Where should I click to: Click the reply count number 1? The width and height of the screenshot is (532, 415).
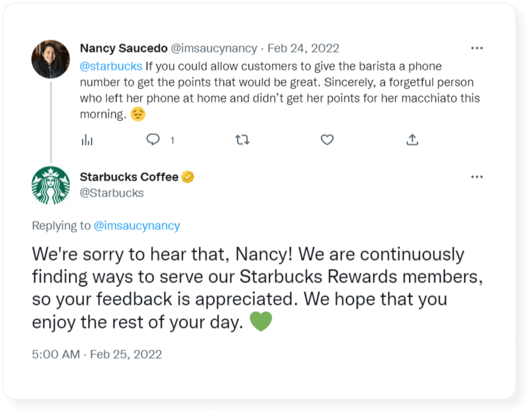point(172,140)
